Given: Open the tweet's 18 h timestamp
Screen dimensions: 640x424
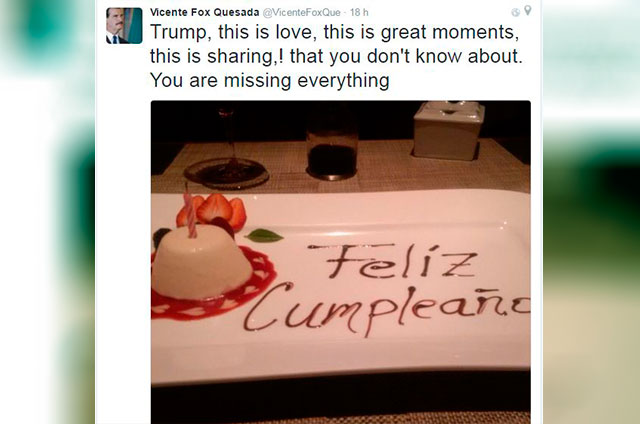Looking at the screenshot, I should (x=362, y=11).
